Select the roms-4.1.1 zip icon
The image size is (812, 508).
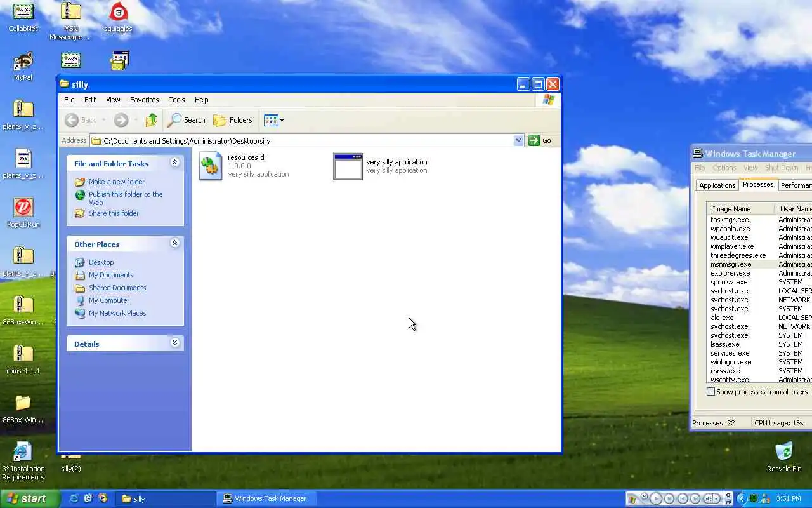23,359
